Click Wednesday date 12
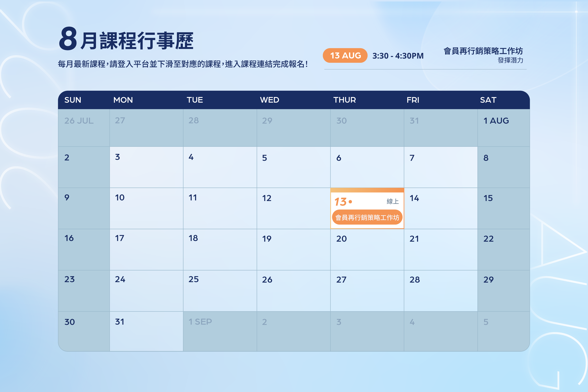The image size is (588, 392). 267,198
